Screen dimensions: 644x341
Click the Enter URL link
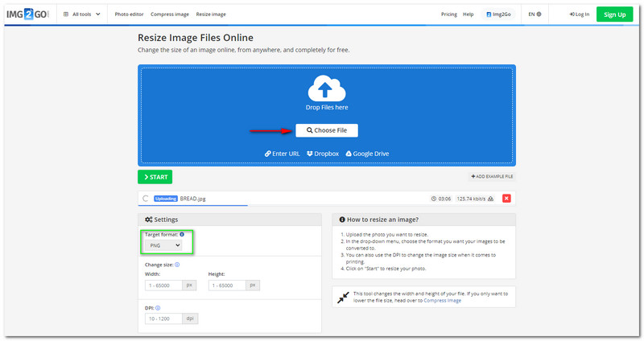(x=282, y=154)
